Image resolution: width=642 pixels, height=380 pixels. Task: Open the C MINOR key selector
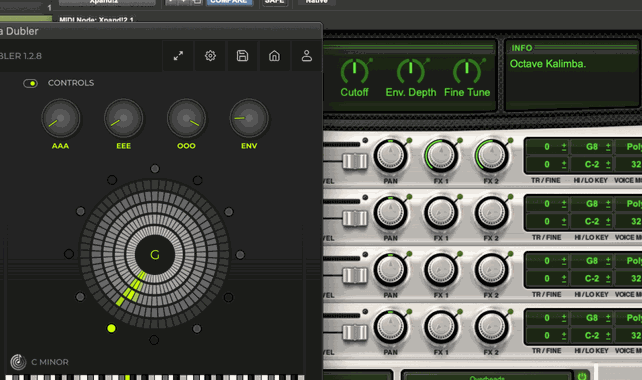(50, 362)
